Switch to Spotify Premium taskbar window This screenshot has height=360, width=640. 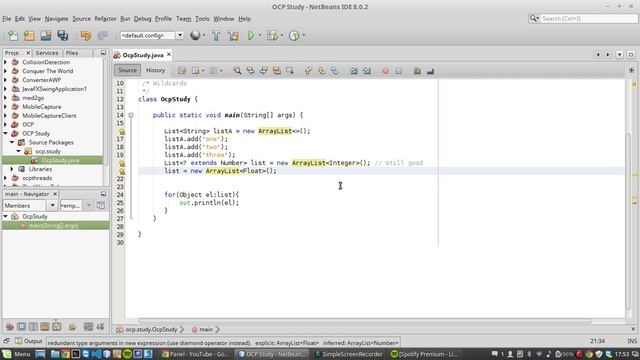click(424, 354)
